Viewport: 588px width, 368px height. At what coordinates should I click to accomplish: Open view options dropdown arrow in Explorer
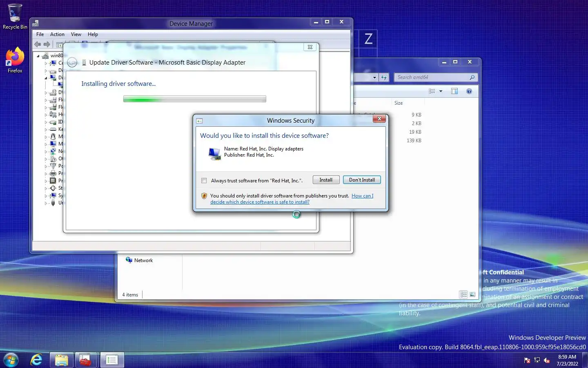(x=441, y=91)
